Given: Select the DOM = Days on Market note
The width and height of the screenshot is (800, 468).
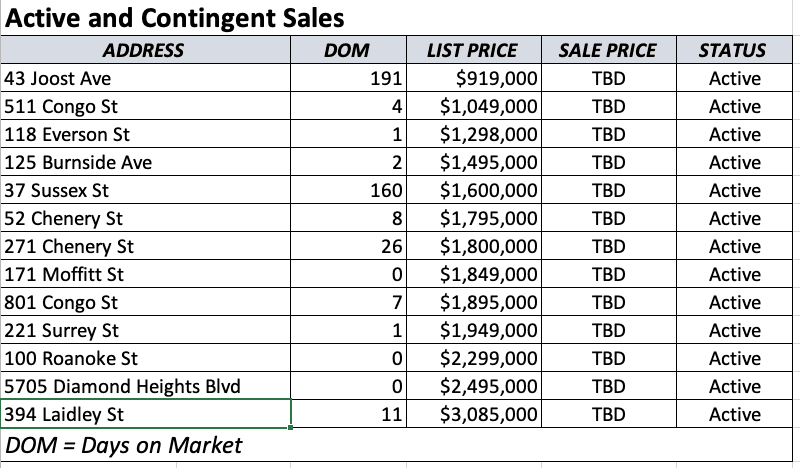Looking at the screenshot, I should (123, 445).
